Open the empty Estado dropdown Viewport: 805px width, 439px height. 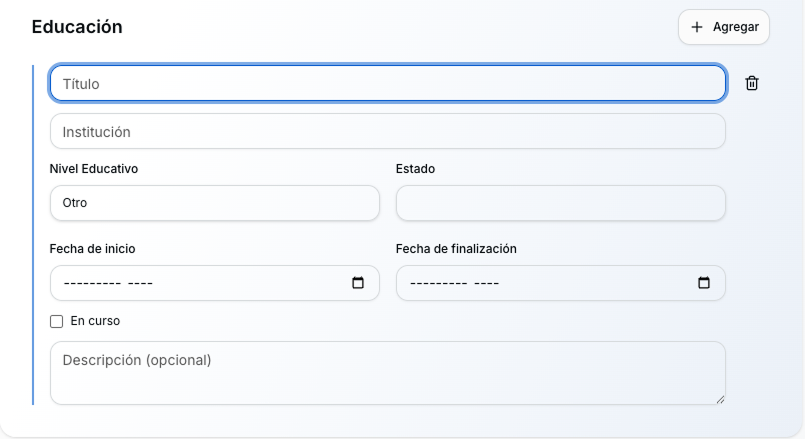point(560,203)
